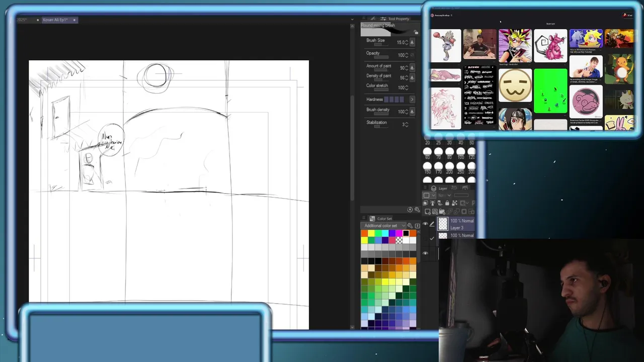The height and width of the screenshot is (362, 644).
Task: Click the tool property reset clock icon
Action: pyautogui.click(x=410, y=210)
